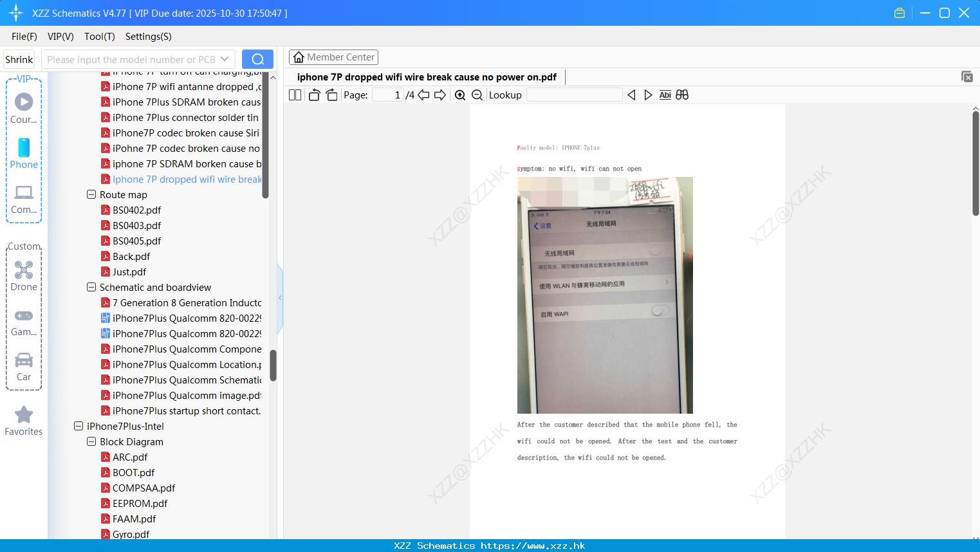Open iPhone7Plus Qualcomm 820-0022 first boardview file

click(181, 318)
